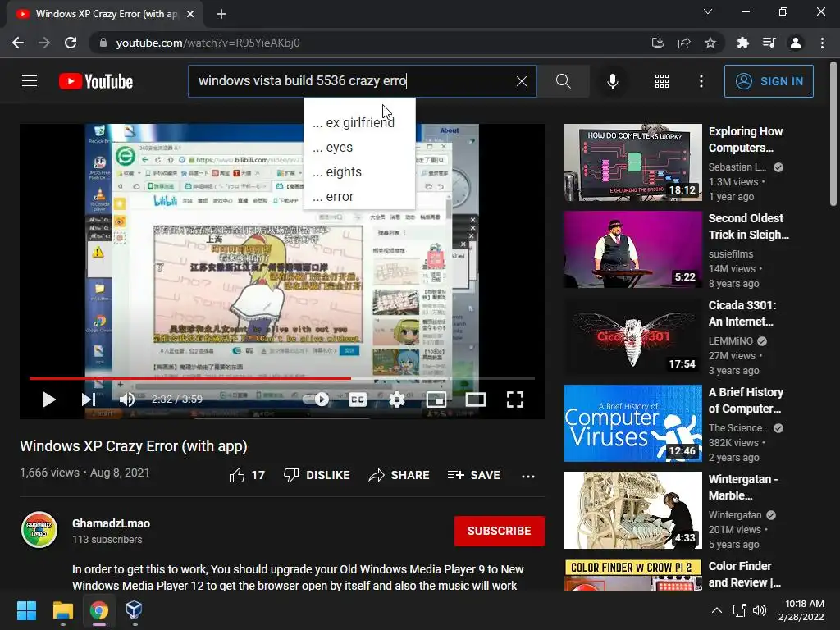Viewport: 840px width, 630px height.
Task: Dislike the video
Action: point(317,475)
